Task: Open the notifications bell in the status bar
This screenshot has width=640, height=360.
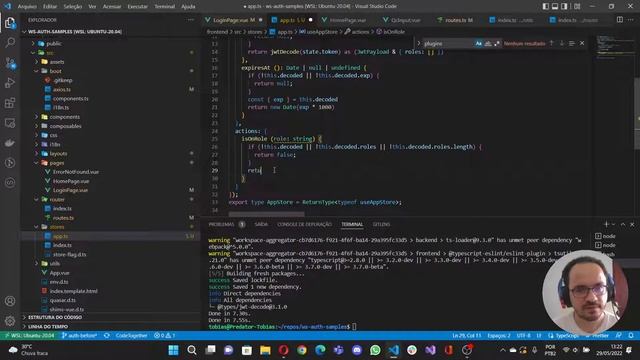Action: point(631,336)
